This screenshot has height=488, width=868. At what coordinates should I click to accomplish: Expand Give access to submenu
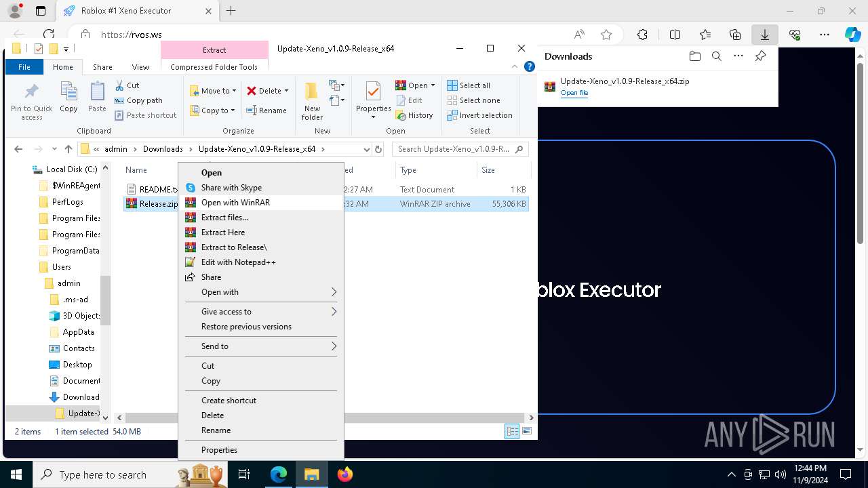tap(261, 312)
